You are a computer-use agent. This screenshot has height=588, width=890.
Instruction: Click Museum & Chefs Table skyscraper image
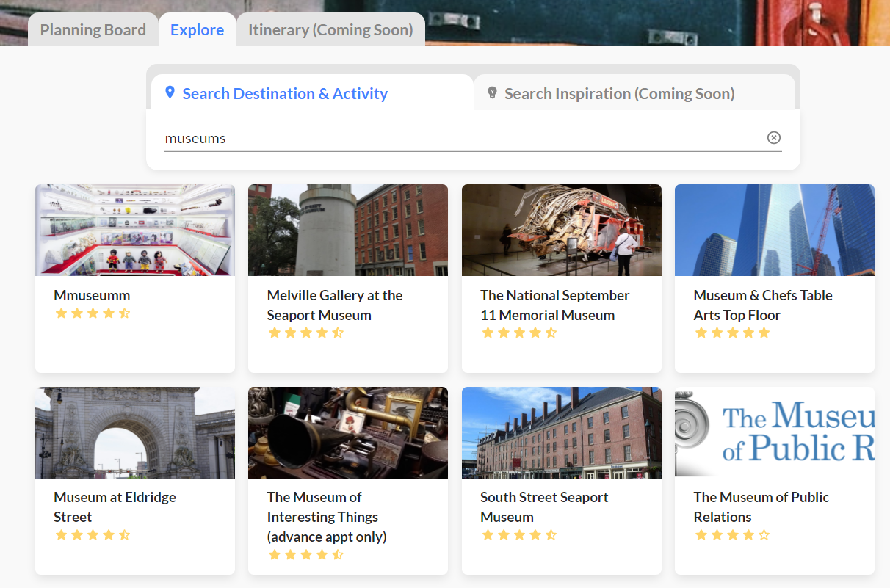click(x=774, y=230)
